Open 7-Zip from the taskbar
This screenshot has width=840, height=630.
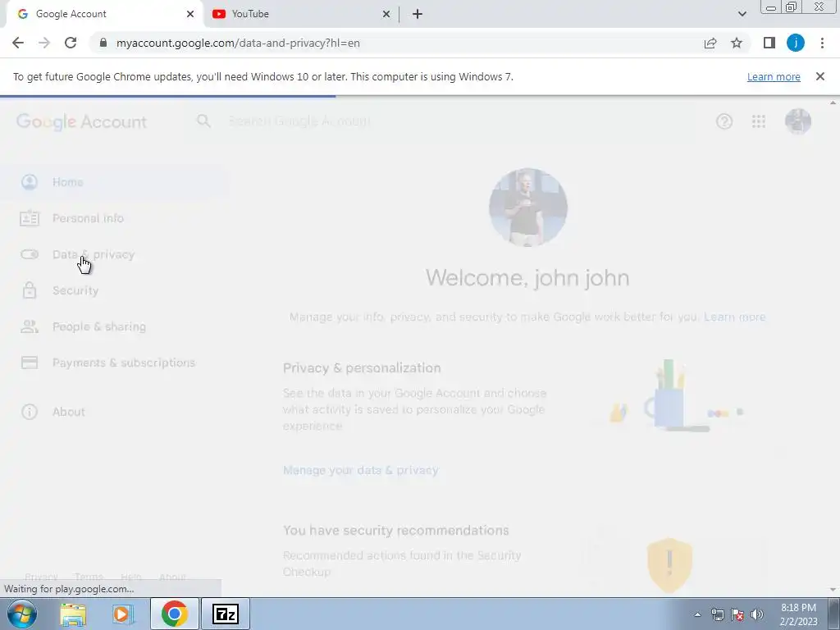226,614
